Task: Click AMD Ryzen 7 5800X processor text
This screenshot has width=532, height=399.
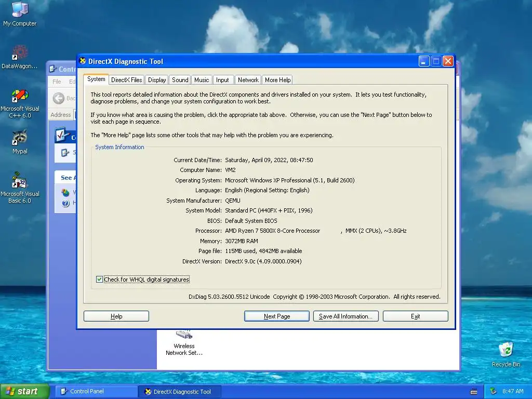Action: pos(272,231)
